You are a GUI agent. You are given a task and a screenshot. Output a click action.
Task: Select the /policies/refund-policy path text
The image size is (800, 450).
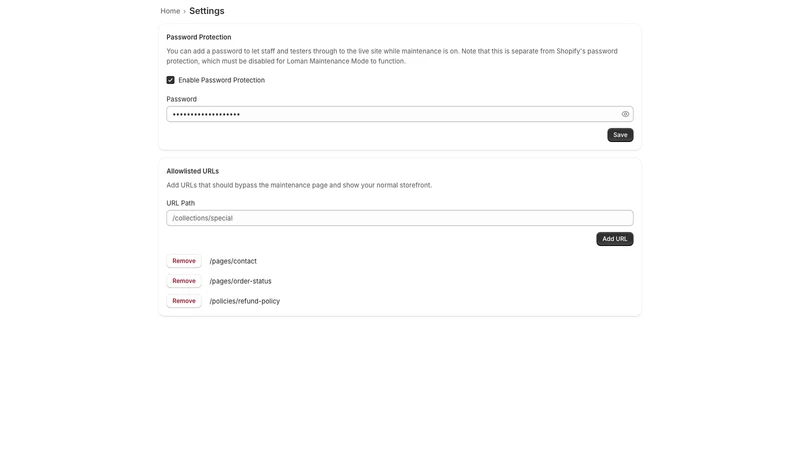(244, 301)
